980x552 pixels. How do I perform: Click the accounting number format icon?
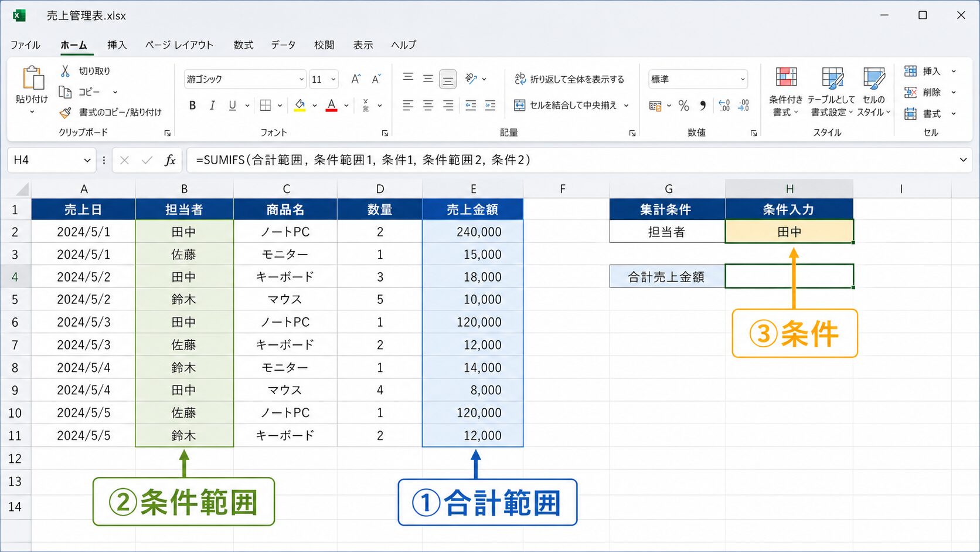(655, 106)
